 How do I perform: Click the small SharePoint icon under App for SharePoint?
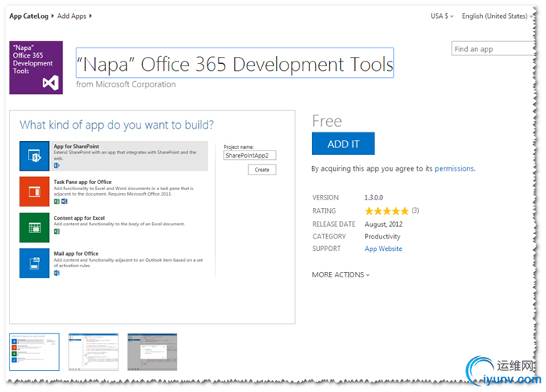point(57,165)
